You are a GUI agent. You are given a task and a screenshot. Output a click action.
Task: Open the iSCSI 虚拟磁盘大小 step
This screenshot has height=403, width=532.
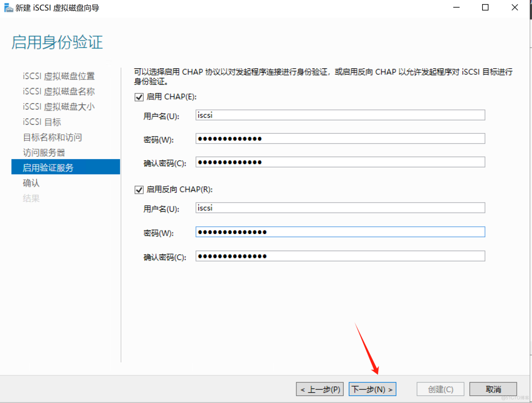[x=59, y=107]
